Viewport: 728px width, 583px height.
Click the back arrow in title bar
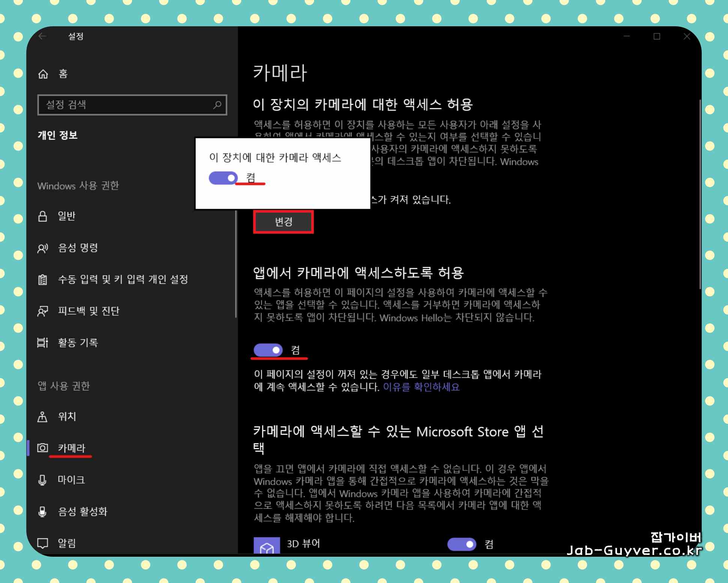[x=42, y=36]
